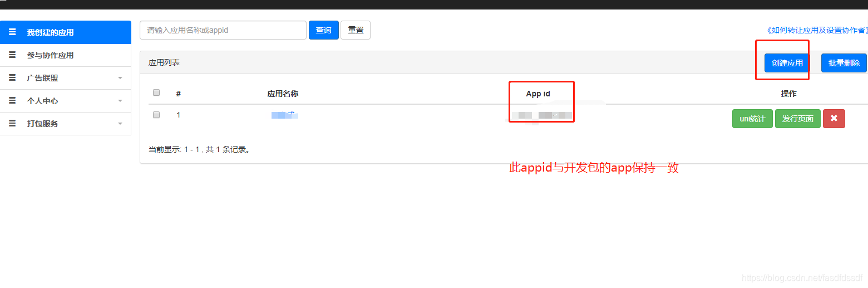Click the 当前显示 record count text

pyautogui.click(x=199, y=149)
